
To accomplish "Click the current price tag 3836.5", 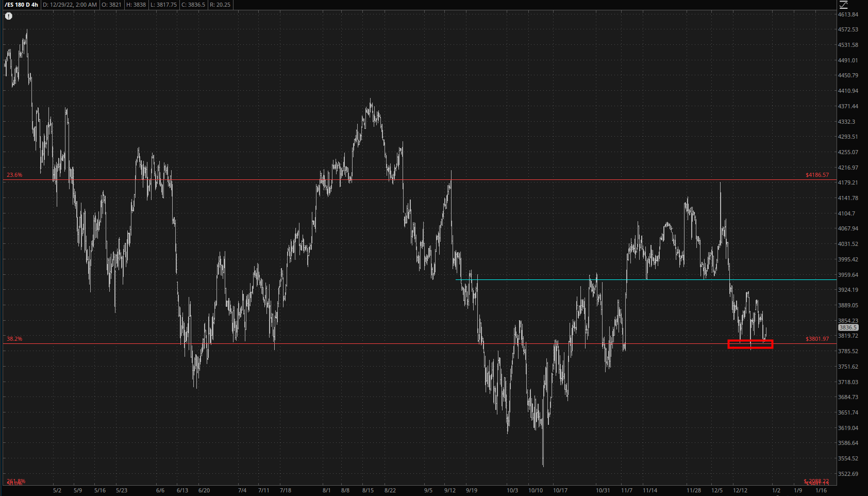I will (848, 327).
